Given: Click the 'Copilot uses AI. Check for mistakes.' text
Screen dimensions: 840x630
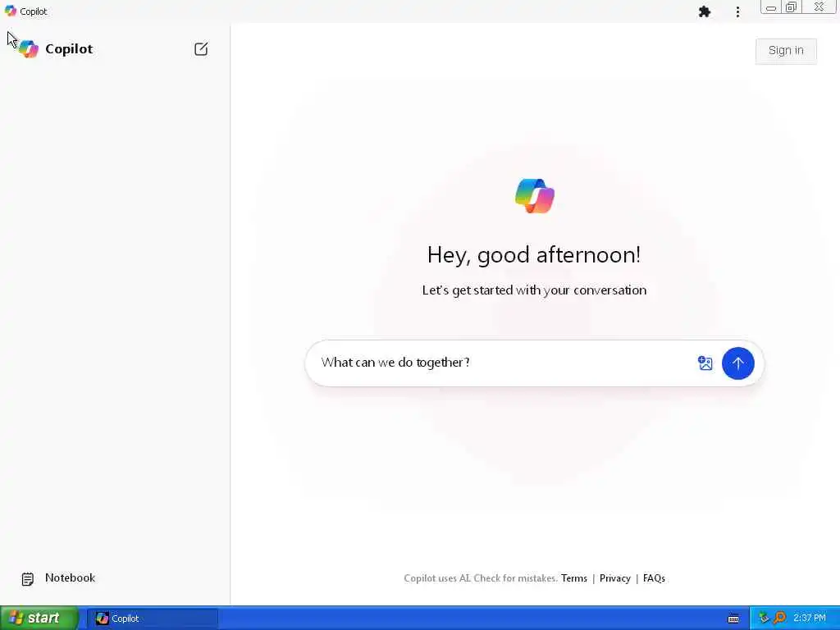Looking at the screenshot, I should 481,578.
